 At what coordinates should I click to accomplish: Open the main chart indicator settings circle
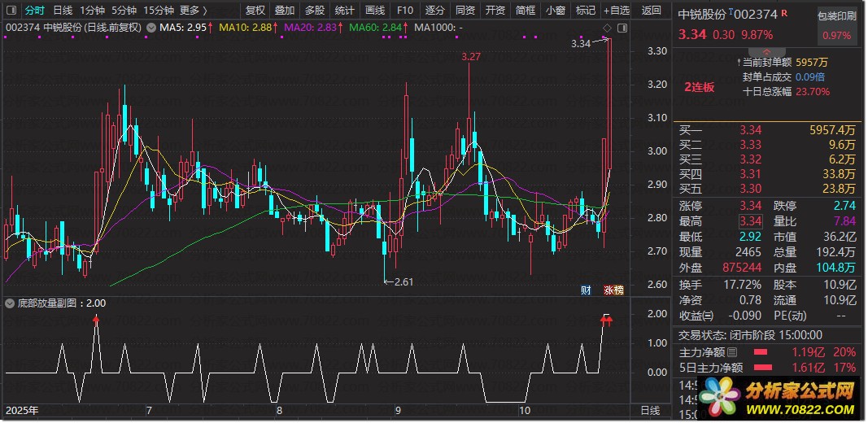point(150,27)
